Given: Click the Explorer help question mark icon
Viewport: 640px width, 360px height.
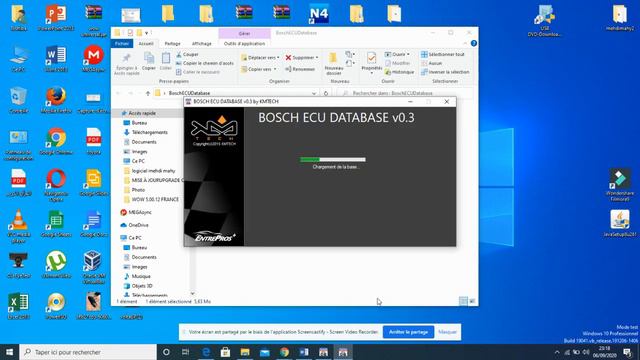Looking at the screenshot, I should click(473, 43).
